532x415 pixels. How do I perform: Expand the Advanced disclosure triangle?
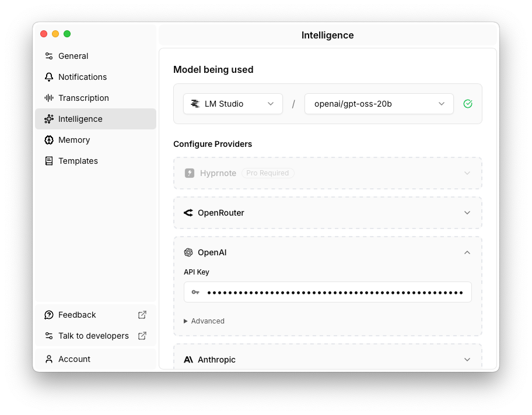tap(186, 321)
